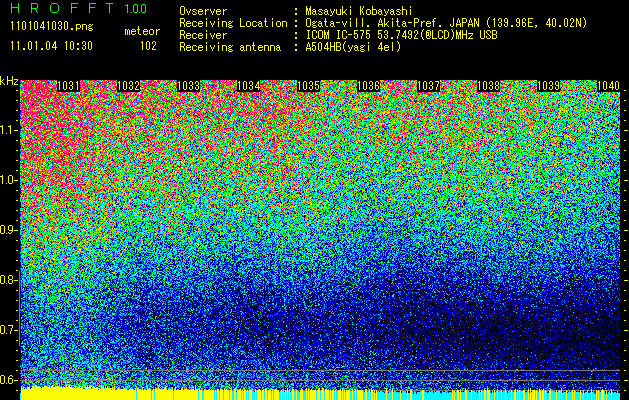Click the 1032 time marker label
Screen dimensions: 629x400
(x=128, y=86)
